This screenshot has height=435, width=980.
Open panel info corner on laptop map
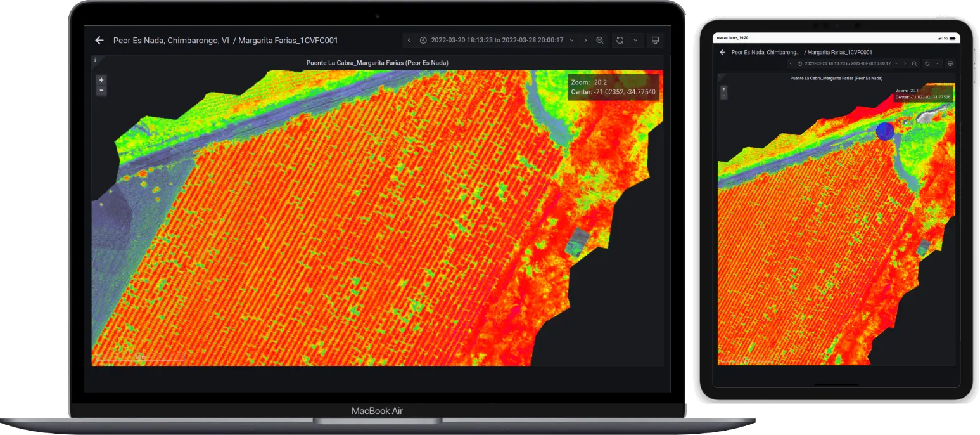[96, 60]
